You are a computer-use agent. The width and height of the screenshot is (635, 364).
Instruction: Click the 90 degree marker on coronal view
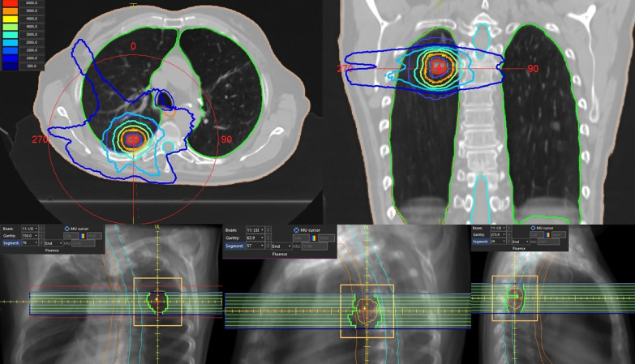click(533, 69)
